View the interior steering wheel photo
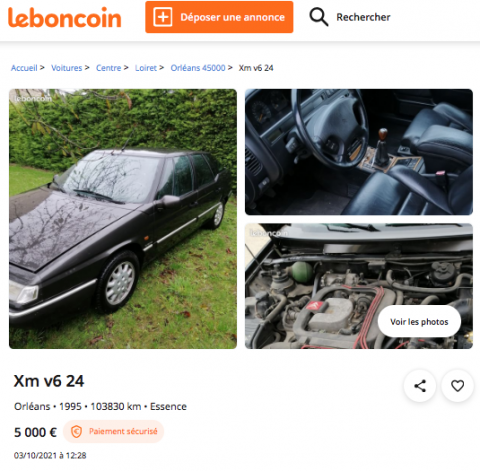The height and width of the screenshot is (471, 480). click(359, 152)
